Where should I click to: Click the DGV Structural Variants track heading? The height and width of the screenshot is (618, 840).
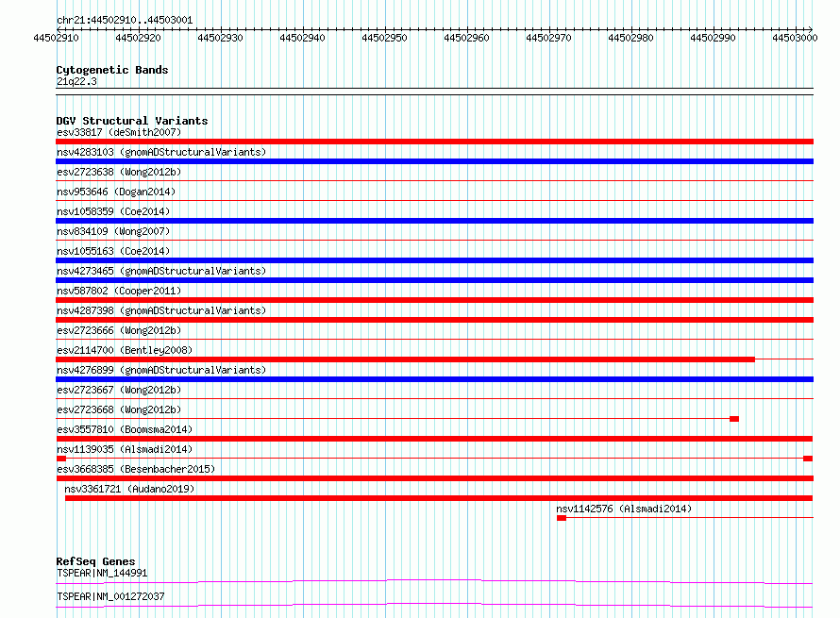coord(132,121)
